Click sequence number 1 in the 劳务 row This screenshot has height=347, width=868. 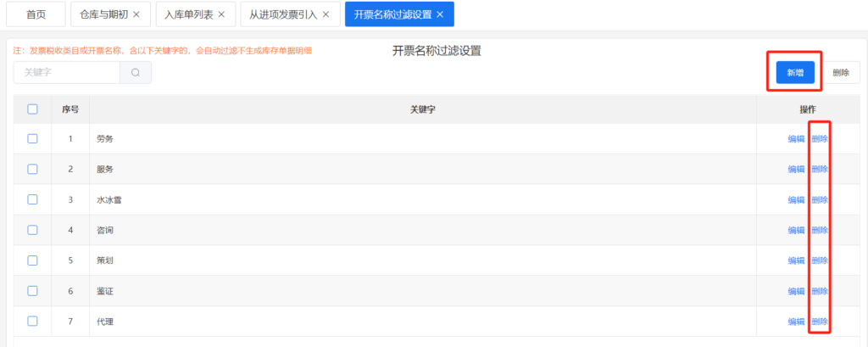coord(70,139)
